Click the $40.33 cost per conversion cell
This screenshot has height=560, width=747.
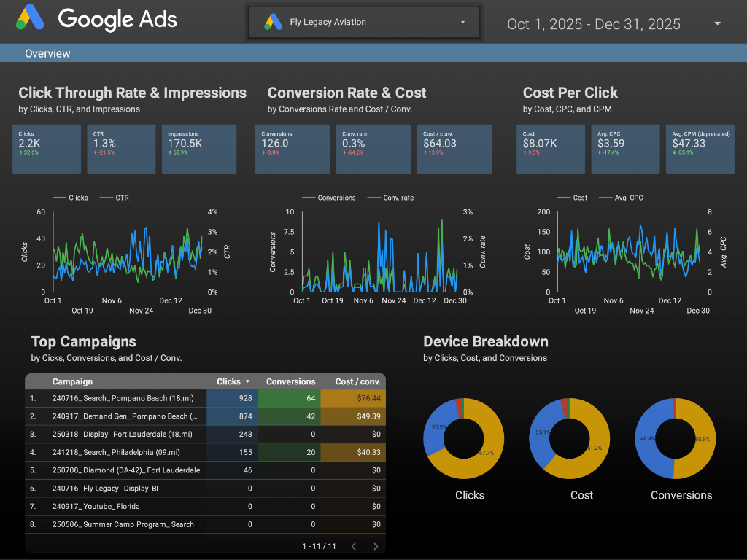click(x=353, y=452)
